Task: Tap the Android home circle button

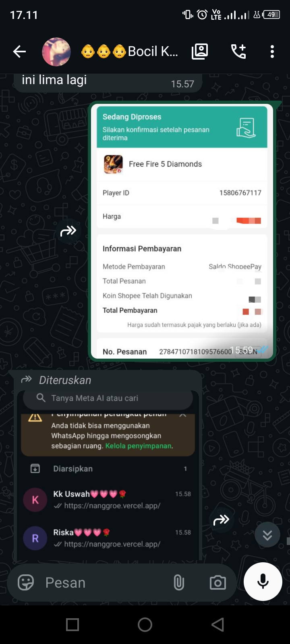Action: 145,625
